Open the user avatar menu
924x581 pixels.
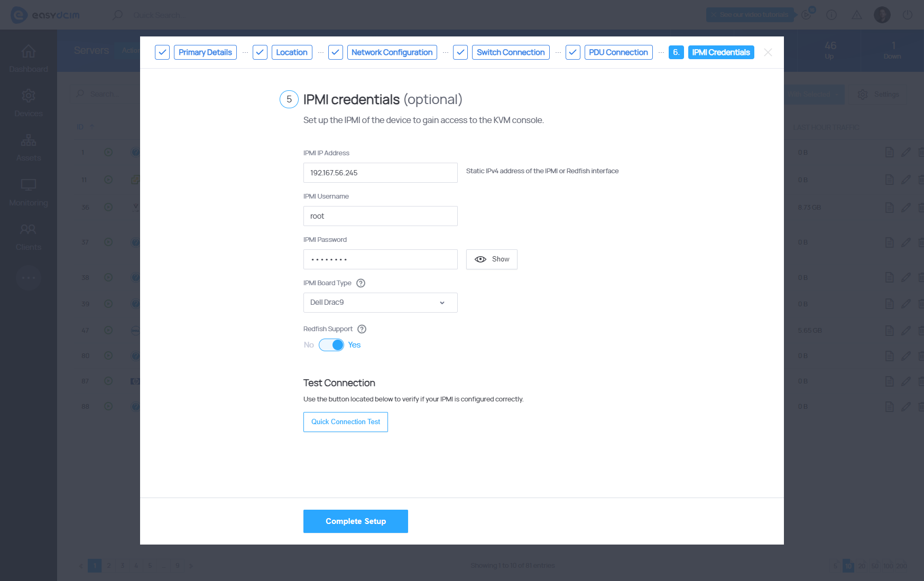pyautogui.click(x=882, y=15)
